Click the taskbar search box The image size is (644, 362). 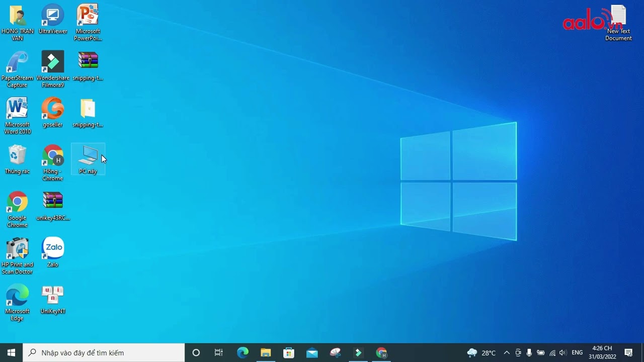coord(104,353)
